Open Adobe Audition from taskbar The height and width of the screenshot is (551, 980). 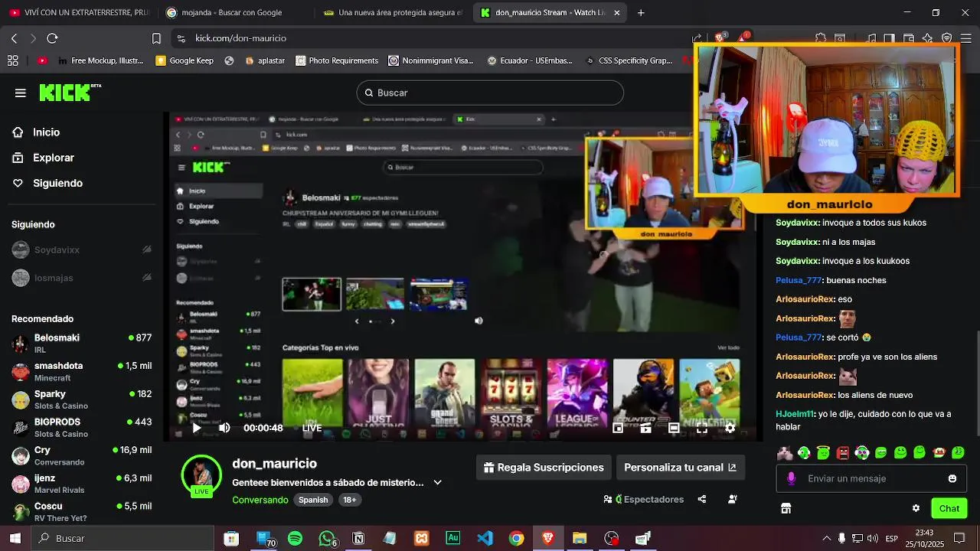pyautogui.click(x=452, y=539)
